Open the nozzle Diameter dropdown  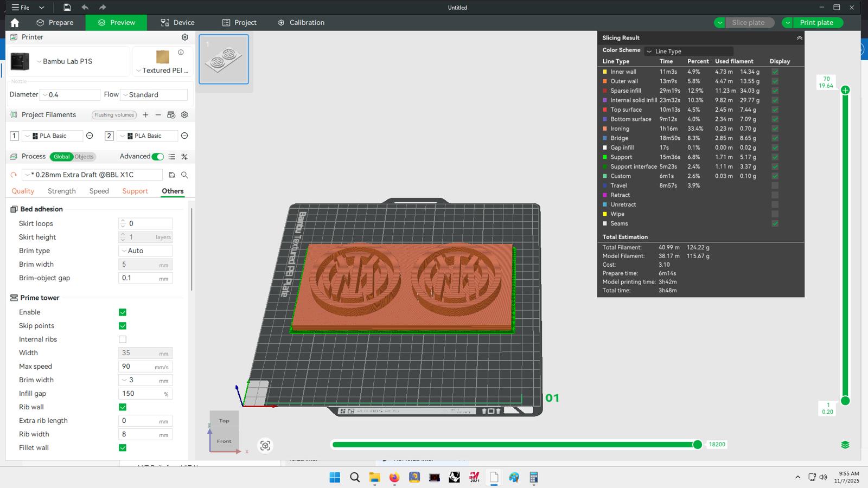click(x=71, y=95)
